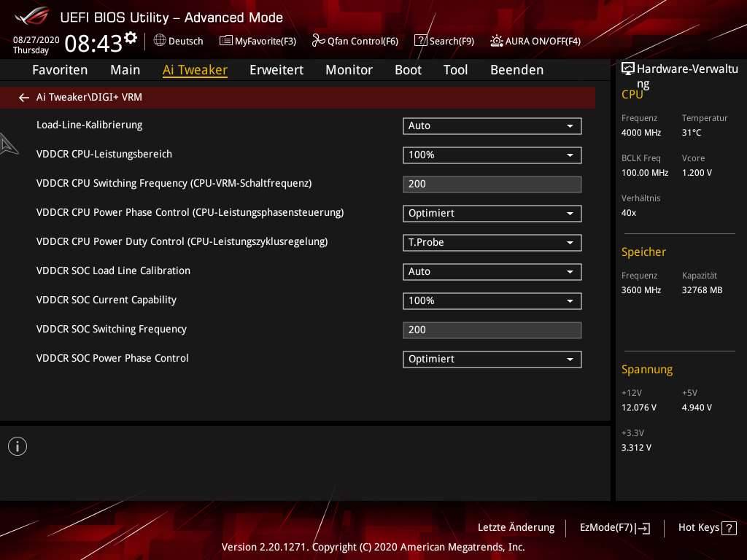Viewport: 747px width, 560px height.
Task: Select the Favoriten tab
Action: pos(60,70)
